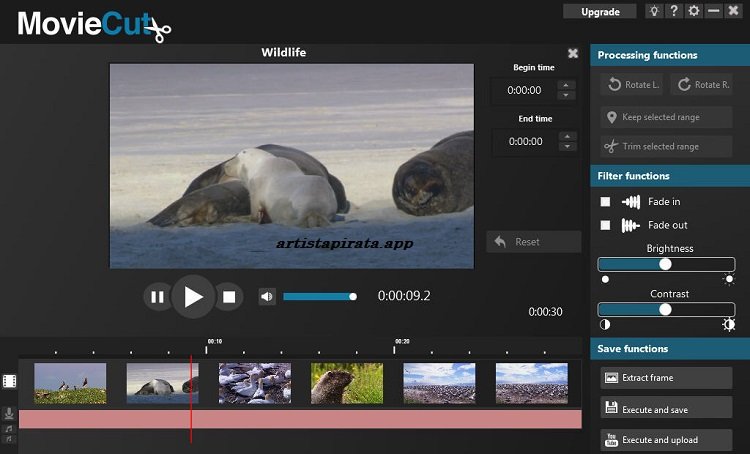750x454 pixels.
Task: Click the Begin time field
Action: (524, 90)
